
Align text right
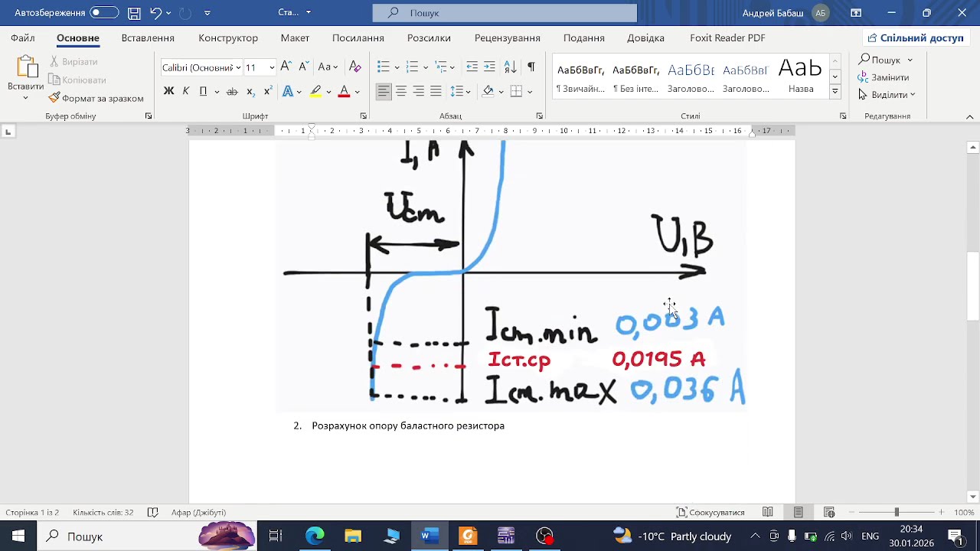click(419, 91)
